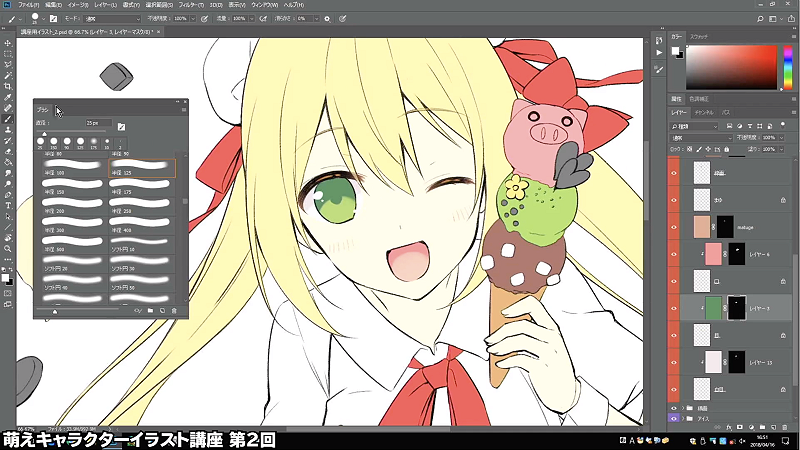
Task: Select the Crop tool
Action: pos(8,86)
